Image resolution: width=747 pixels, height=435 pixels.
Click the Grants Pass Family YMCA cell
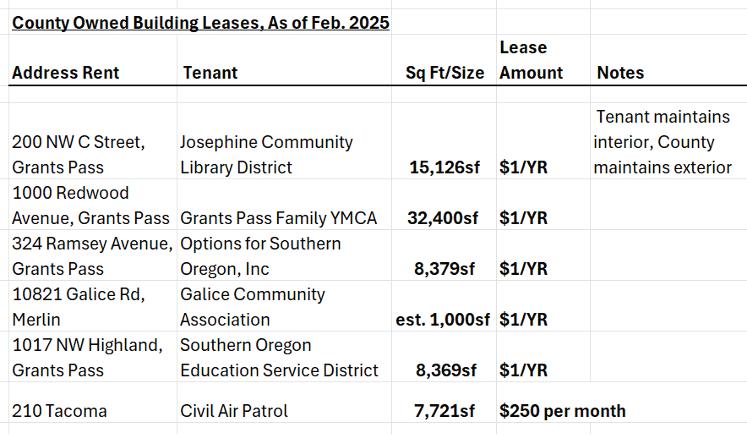(x=278, y=218)
